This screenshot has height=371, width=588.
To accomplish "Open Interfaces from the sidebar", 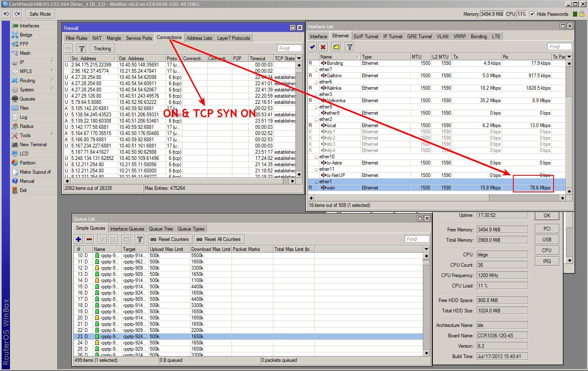I will click(29, 26).
